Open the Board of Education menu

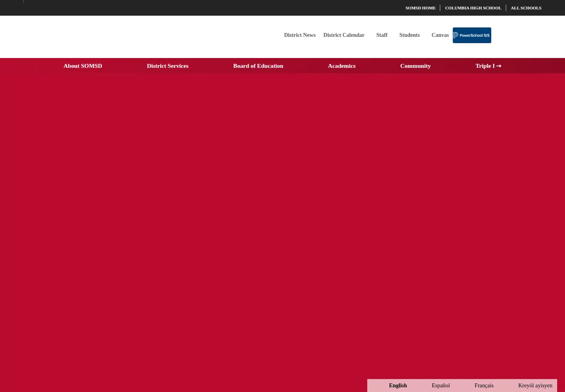[258, 66]
